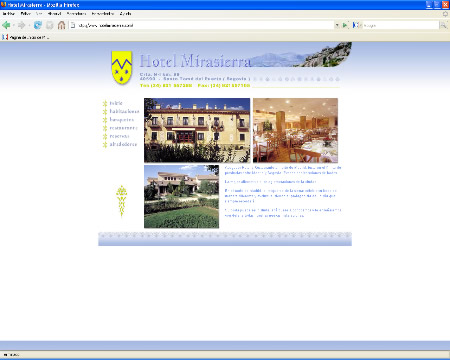Click the bookmark toolbar item's favicon
This screenshot has height=360, width=450.
tap(5, 37)
